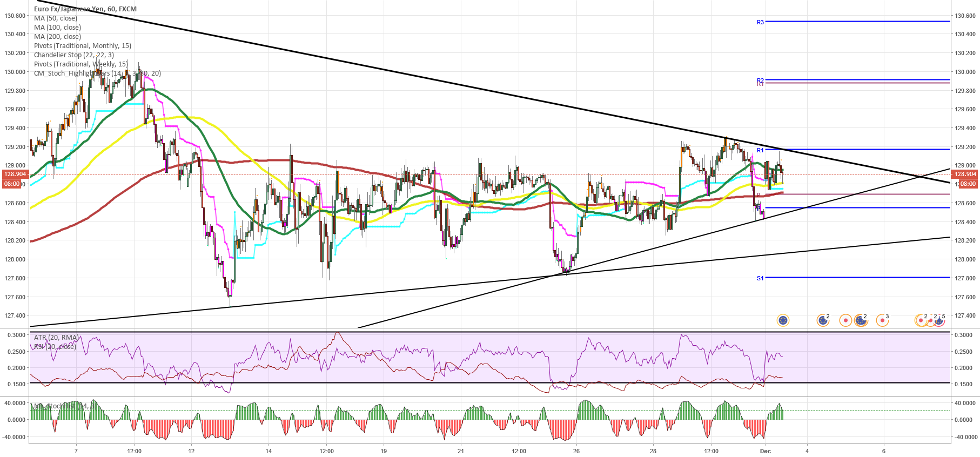Image resolution: width=980 pixels, height=457 pixels.
Task: Open the Japan event marker numbered 3
Action: [x=882, y=320]
